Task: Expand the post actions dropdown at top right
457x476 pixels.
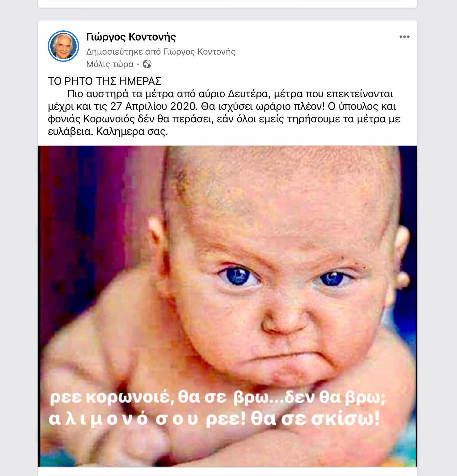Action: [x=404, y=37]
